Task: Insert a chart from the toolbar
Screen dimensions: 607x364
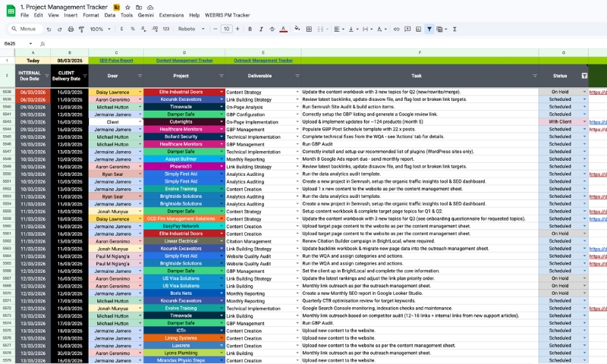Action: (x=419, y=29)
